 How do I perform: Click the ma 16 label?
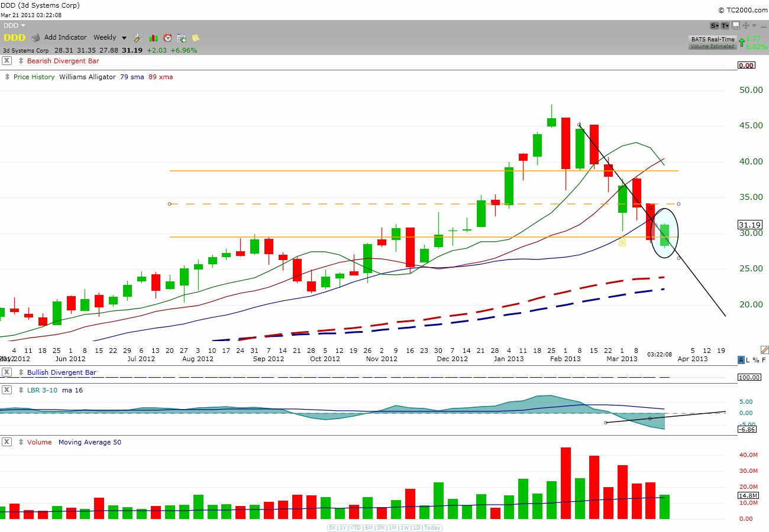coord(72,390)
